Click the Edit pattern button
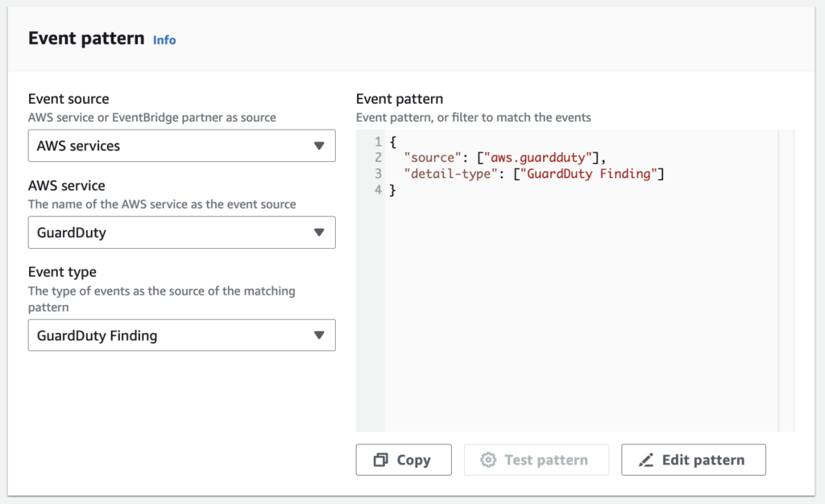 [694, 460]
